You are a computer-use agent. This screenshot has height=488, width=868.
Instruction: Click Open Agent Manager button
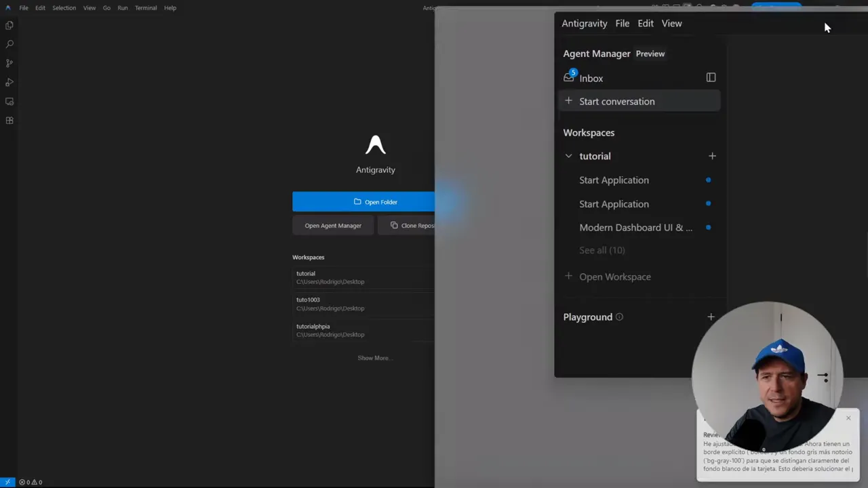(333, 225)
